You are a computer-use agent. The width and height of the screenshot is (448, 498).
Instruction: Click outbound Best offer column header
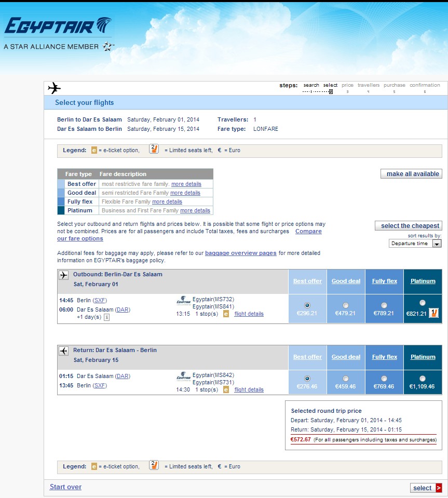(x=307, y=281)
